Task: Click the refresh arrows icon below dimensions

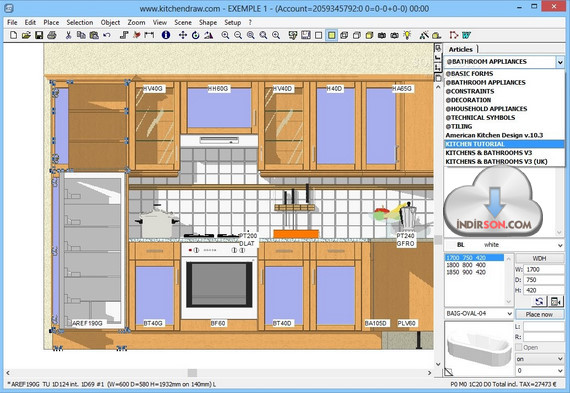Action: pos(539,301)
